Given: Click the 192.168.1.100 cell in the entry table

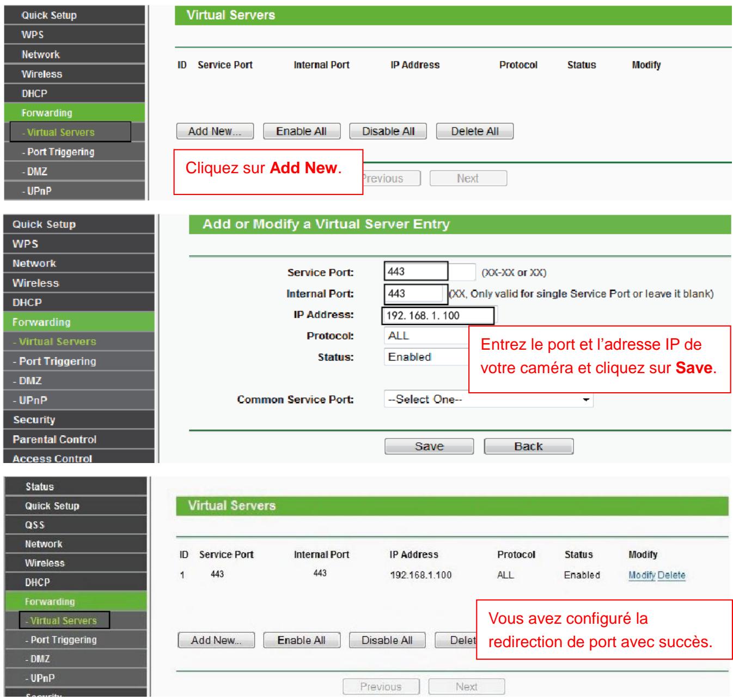Looking at the screenshot, I should (421, 575).
